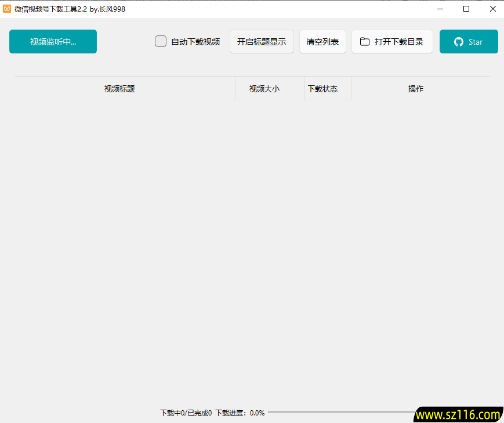Toggle the 视频监听中... listening button
This screenshot has width=504, height=423.
(x=53, y=42)
